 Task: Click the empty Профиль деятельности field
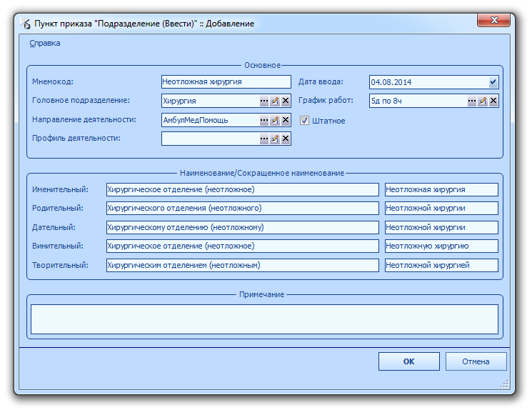[211, 139]
